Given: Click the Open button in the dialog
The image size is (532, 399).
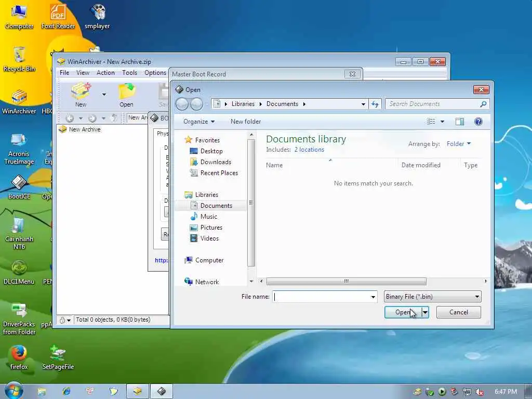Looking at the screenshot, I should click(x=403, y=312).
